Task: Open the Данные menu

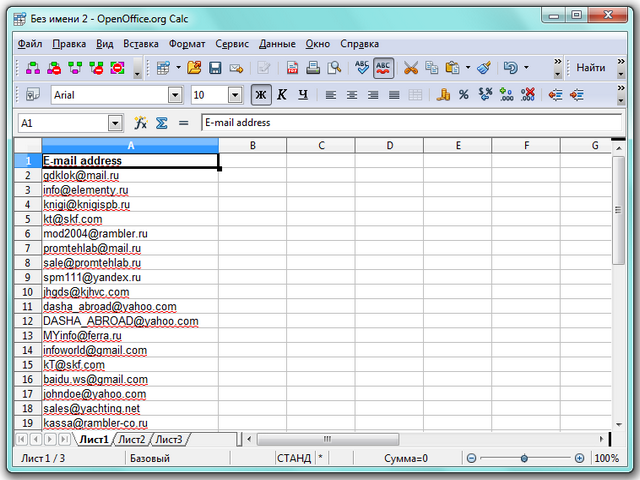Action: point(277,44)
